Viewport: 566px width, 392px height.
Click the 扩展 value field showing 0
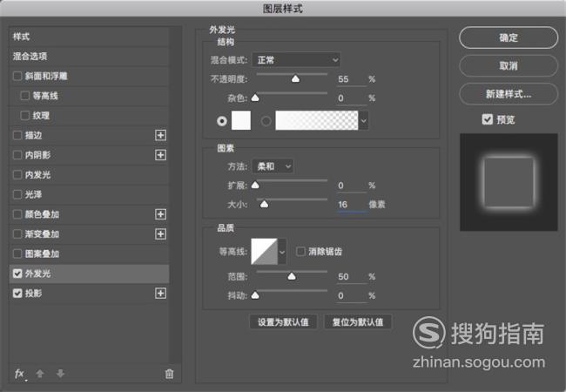[352, 186]
